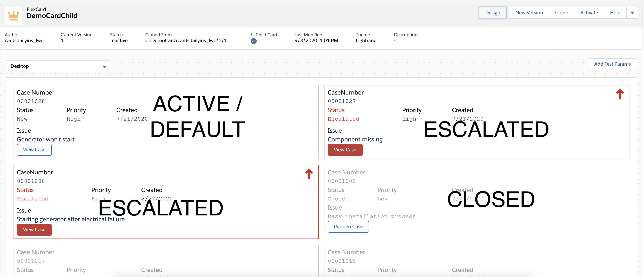This screenshot has height=277, width=644.
Task: Click Escalated status on case 00001000
Action: [x=33, y=199]
